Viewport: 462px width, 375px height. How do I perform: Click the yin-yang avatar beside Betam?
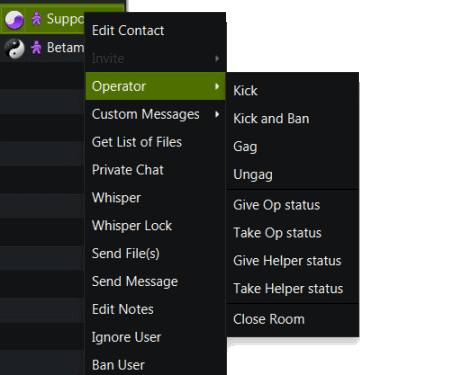14,49
